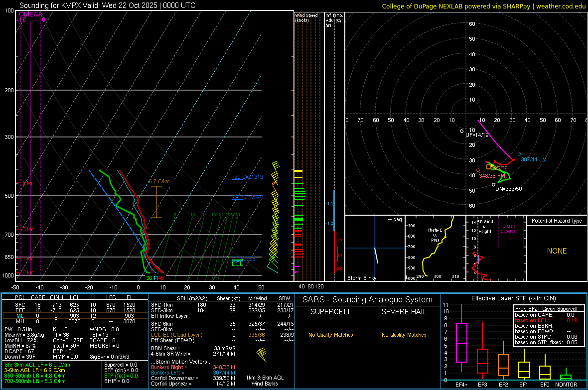The width and height of the screenshot is (588, 390).
Task: Click No Quality Matches under SUPERCELL
Action: [331, 335]
